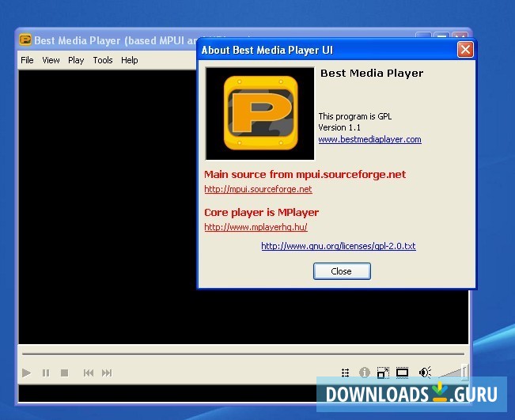Open www.bestmediaplayer.com link

click(x=369, y=139)
